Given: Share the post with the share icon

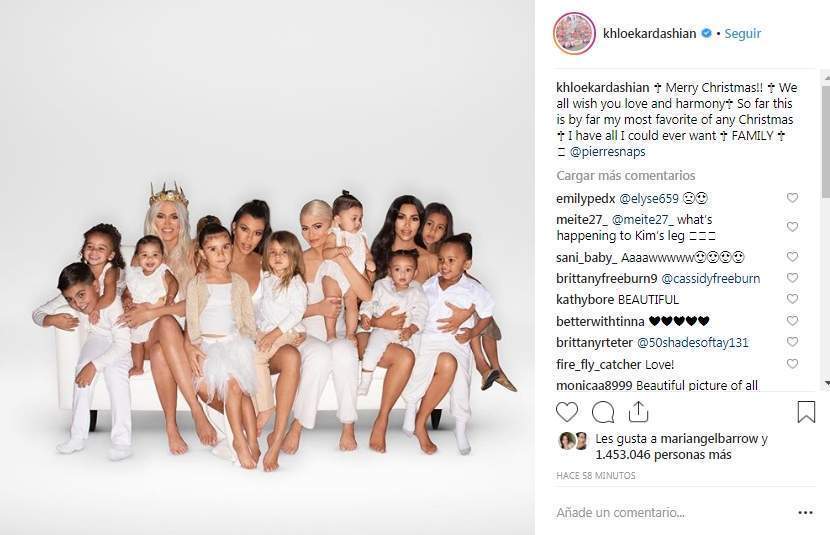Looking at the screenshot, I should tap(638, 411).
